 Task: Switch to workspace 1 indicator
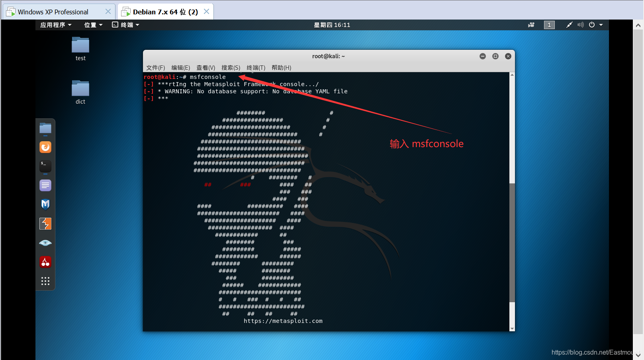(x=549, y=25)
